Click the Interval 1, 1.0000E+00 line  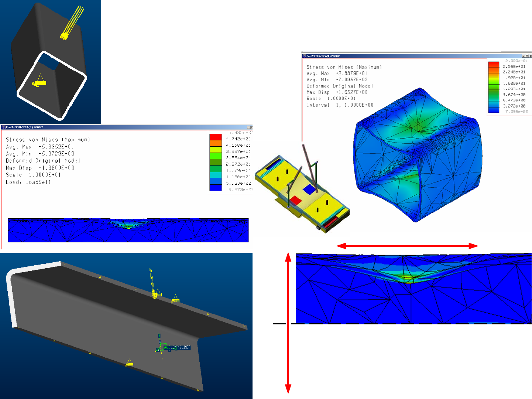click(x=340, y=105)
